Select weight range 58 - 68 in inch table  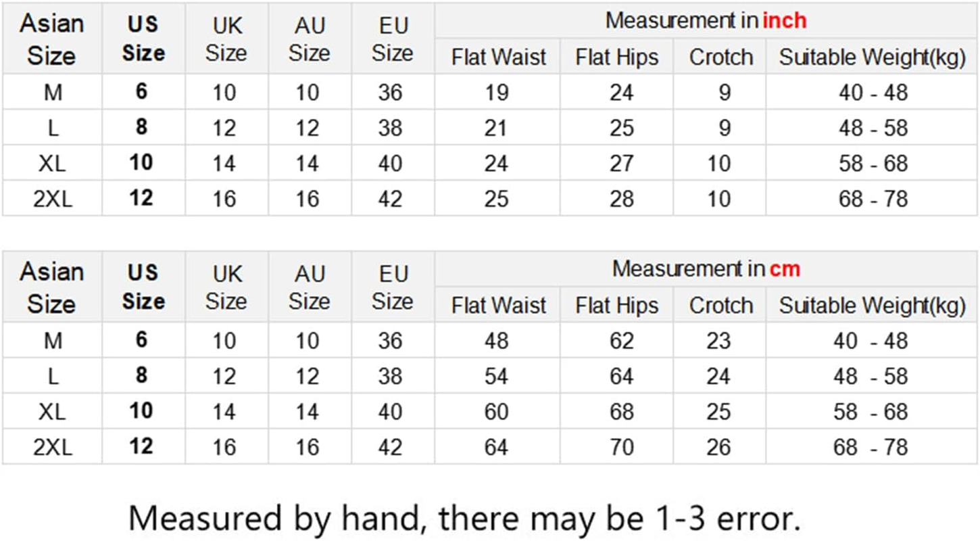873,164
